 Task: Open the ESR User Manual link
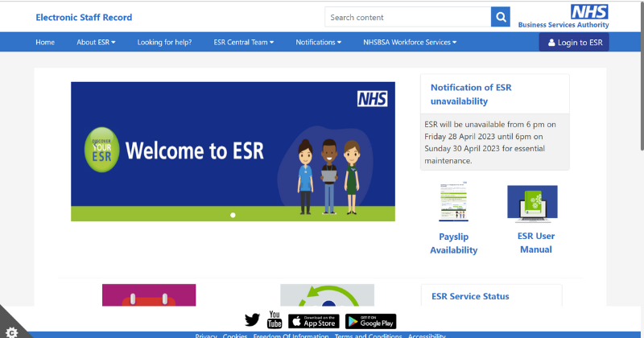pyautogui.click(x=536, y=242)
